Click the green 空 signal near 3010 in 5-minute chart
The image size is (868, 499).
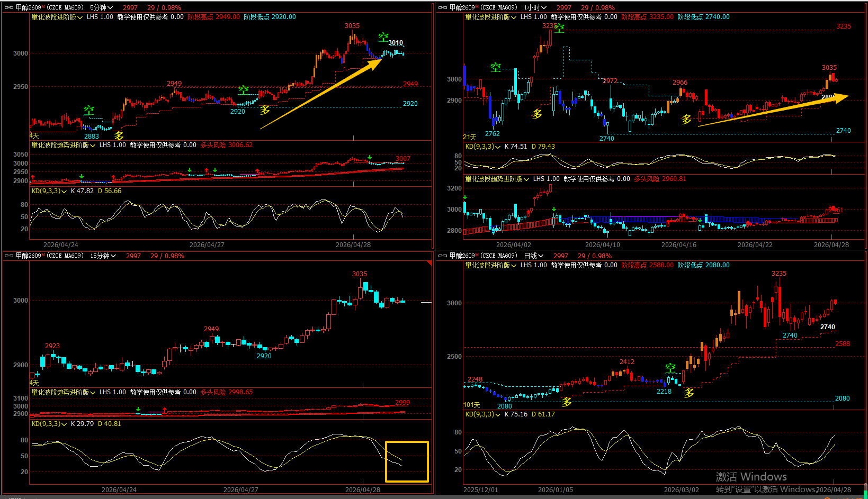[x=383, y=37]
